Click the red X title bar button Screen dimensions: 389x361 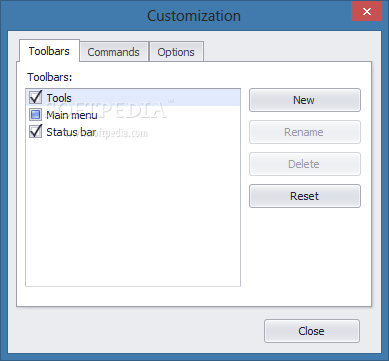[367, 12]
